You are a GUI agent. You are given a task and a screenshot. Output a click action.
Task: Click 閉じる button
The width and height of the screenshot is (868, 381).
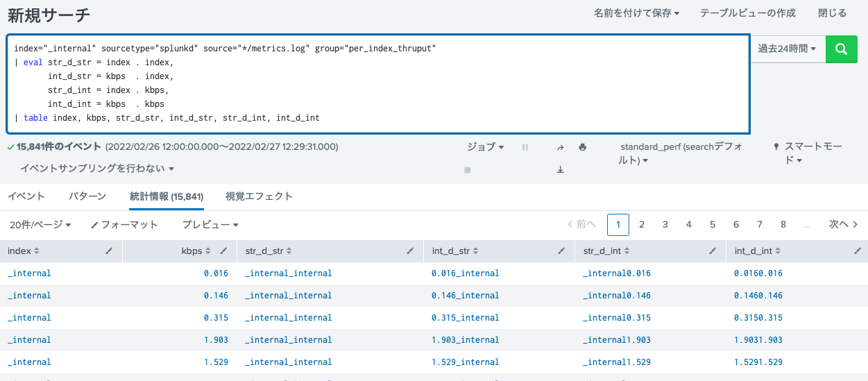coord(832,13)
